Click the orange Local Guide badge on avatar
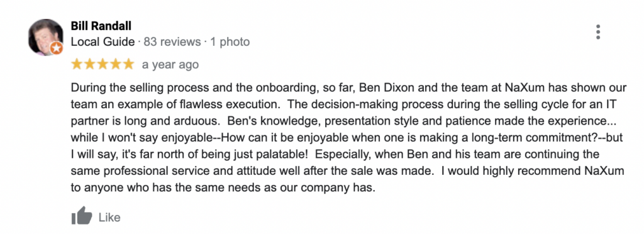Image resolution: width=644 pixels, height=234 pixels. [x=57, y=48]
